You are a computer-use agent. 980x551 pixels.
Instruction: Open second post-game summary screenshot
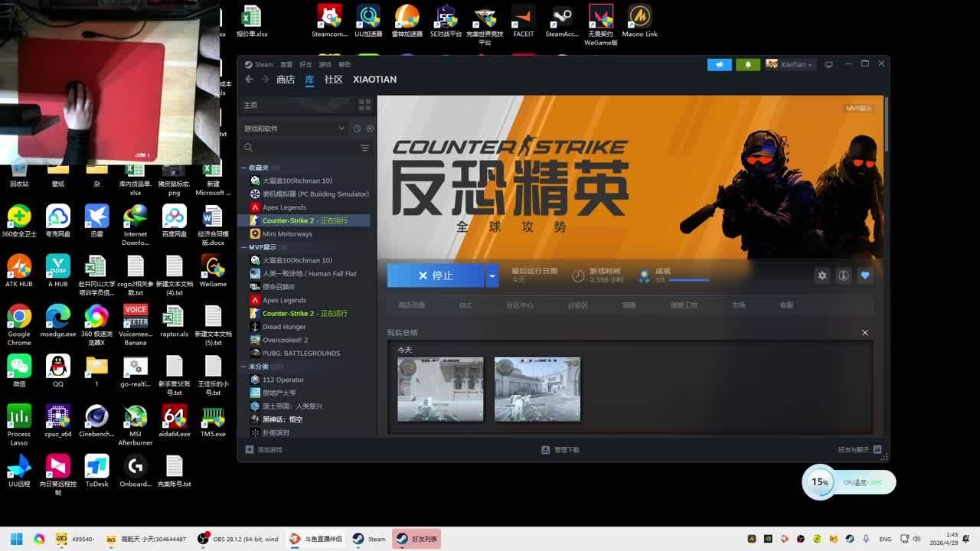537,389
